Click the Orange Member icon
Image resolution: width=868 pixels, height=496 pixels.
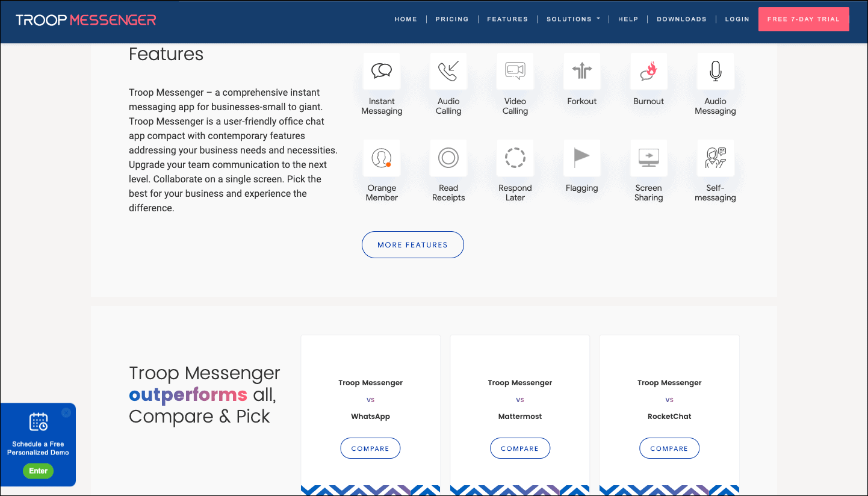pyautogui.click(x=381, y=157)
